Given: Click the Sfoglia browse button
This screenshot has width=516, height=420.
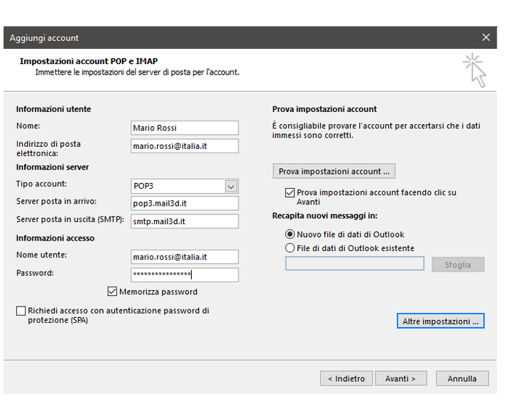Looking at the screenshot, I should [x=458, y=265].
